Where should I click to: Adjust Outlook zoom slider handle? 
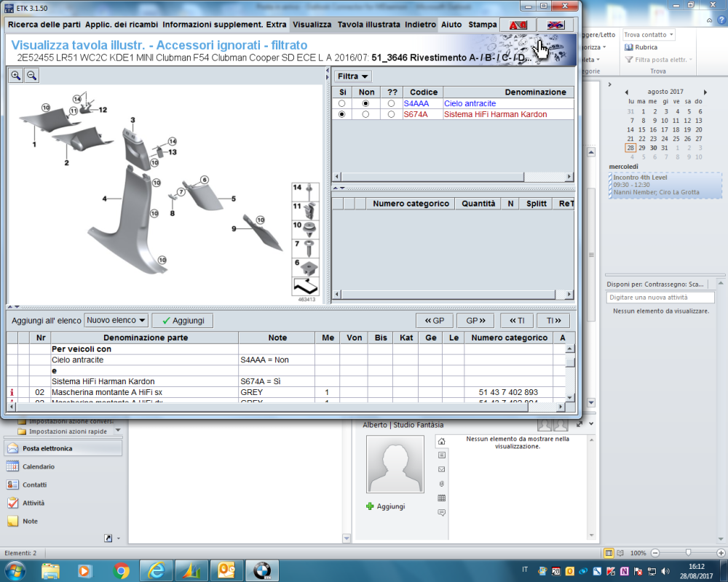coord(688,553)
